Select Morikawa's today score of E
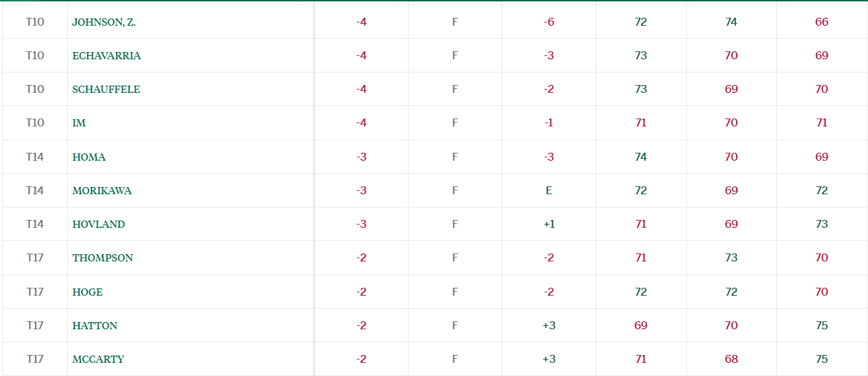Image resolution: width=868 pixels, height=376 pixels. point(548,190)
